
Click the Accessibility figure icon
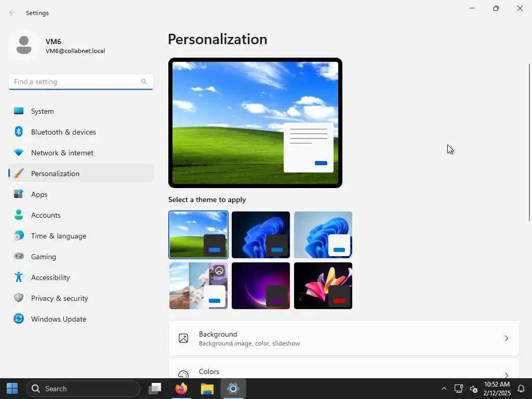[19, 277]
